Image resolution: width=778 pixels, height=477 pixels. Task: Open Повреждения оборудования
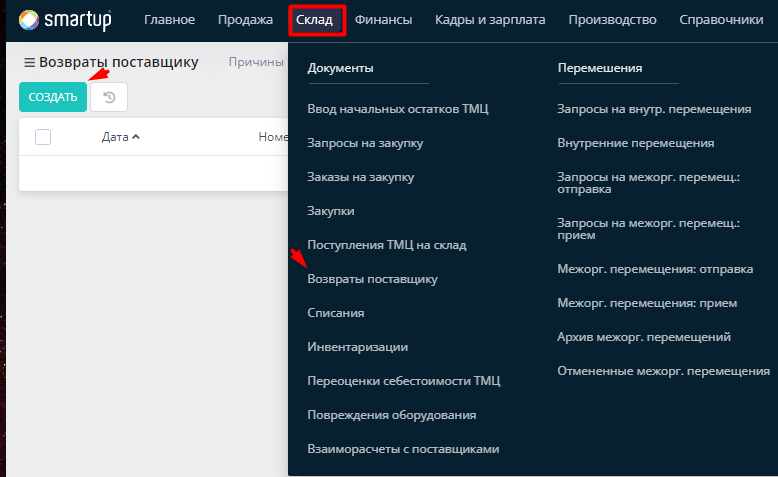(x=392, y=415)
